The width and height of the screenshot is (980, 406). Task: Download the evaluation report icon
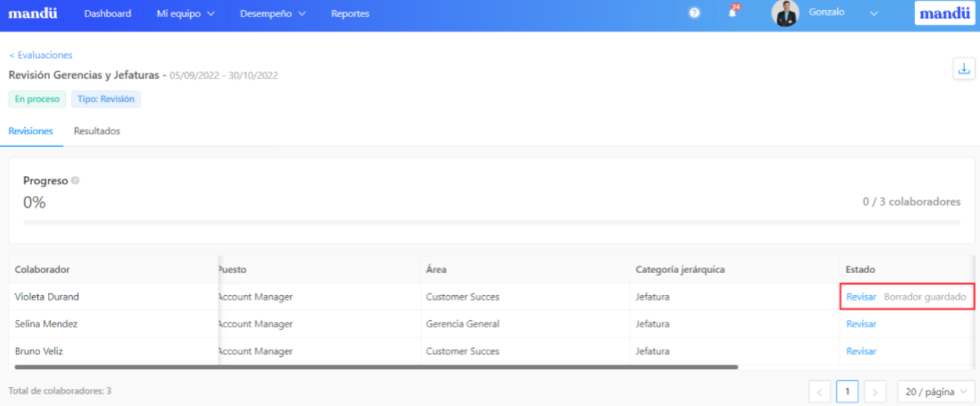coord(964,69)
